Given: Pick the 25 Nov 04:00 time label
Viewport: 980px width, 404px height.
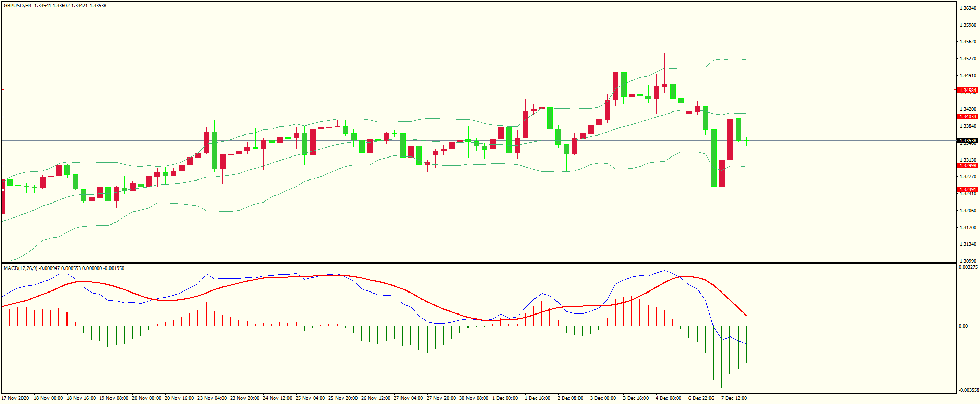Looking at the screenshot, I should click(310, 398).
